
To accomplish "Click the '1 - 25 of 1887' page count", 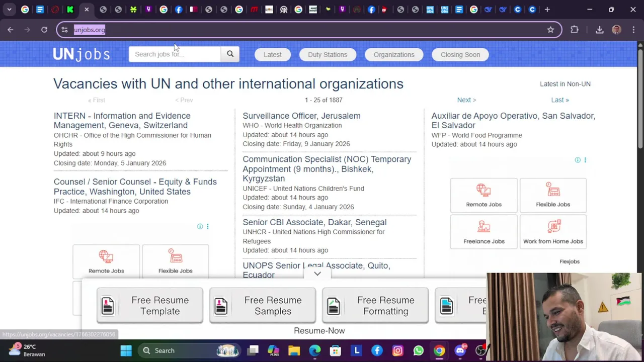I will point(324,100).
